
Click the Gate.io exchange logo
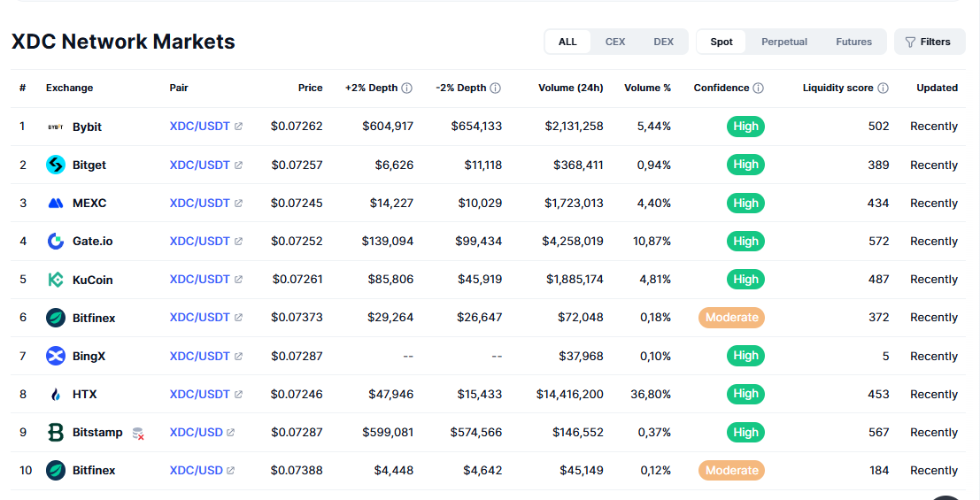click(56, 242)
